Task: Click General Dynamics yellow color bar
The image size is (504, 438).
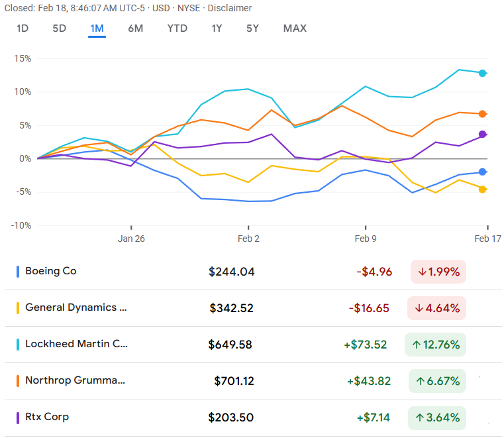Action: [18, 308]
